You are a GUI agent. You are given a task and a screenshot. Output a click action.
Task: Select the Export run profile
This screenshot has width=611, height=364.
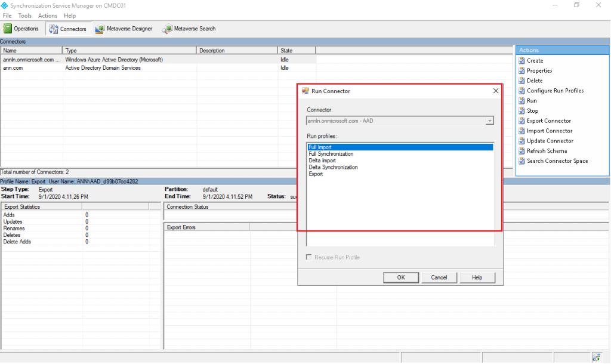(400, 174)
